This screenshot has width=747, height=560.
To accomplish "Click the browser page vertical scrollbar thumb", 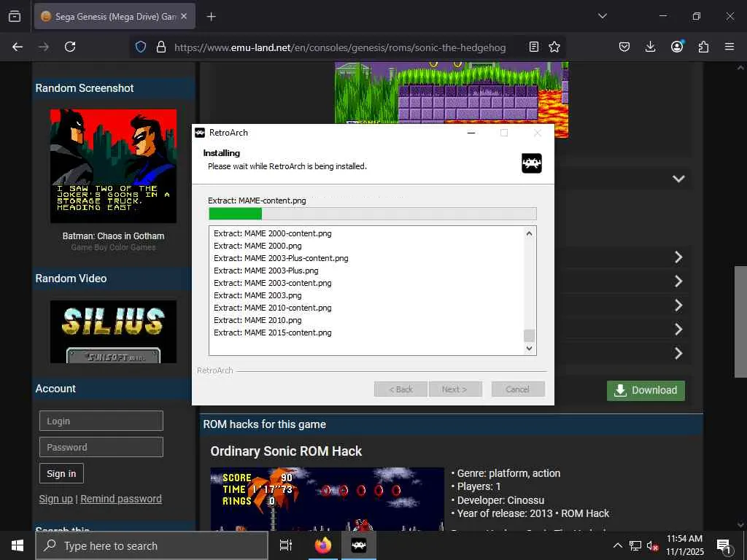I will pyautogui.click(x=740, y=322).
